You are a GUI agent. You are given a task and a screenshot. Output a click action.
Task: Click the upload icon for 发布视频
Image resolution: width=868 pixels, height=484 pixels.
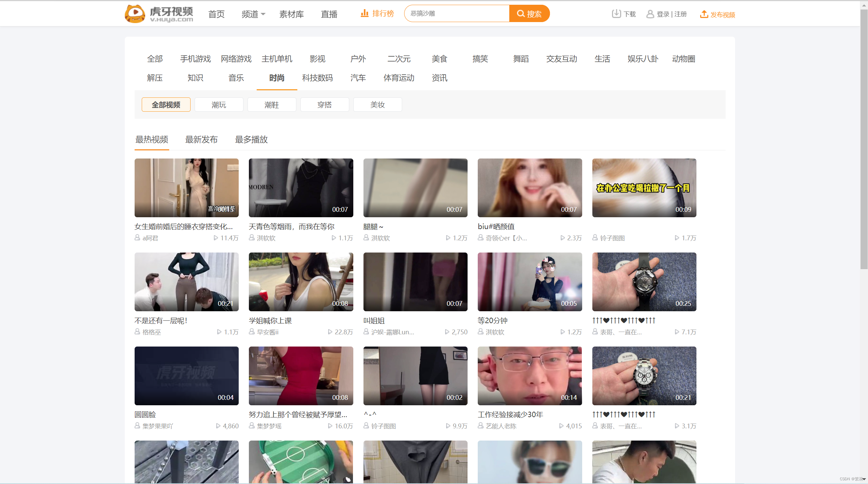click(x=704, y=14)
